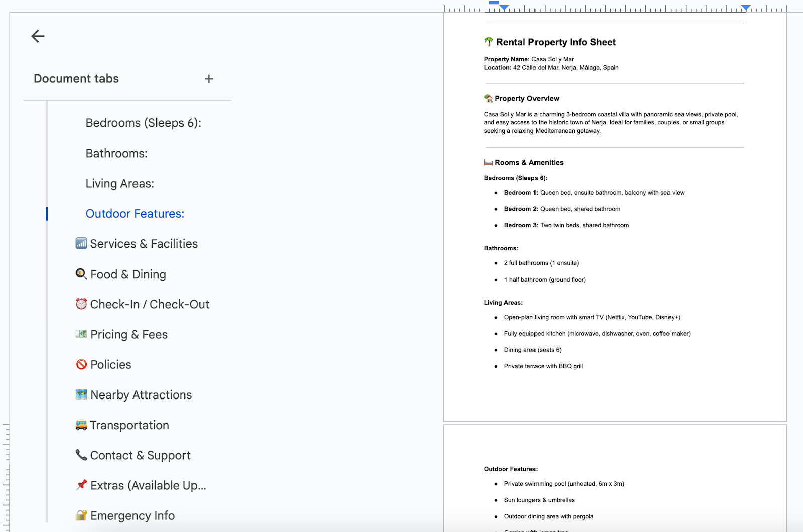This screenshot has height=532, width=803.
Task: Click the 1 half bathroom (ground floor) bullet
Action: click(x=545, y=280)
